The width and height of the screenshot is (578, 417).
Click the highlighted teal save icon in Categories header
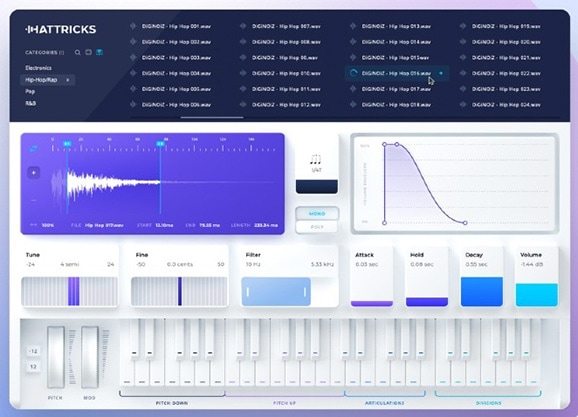(x=99, y=52)
